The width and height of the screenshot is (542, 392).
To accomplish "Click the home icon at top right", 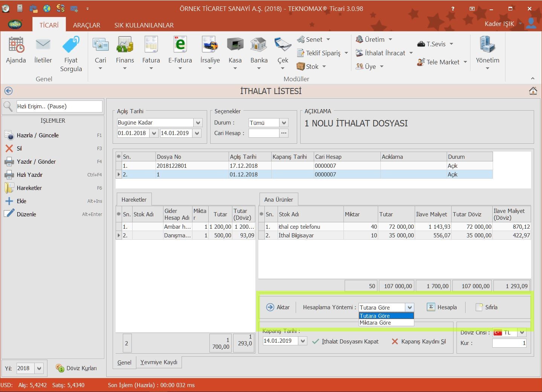I will 533,91.
